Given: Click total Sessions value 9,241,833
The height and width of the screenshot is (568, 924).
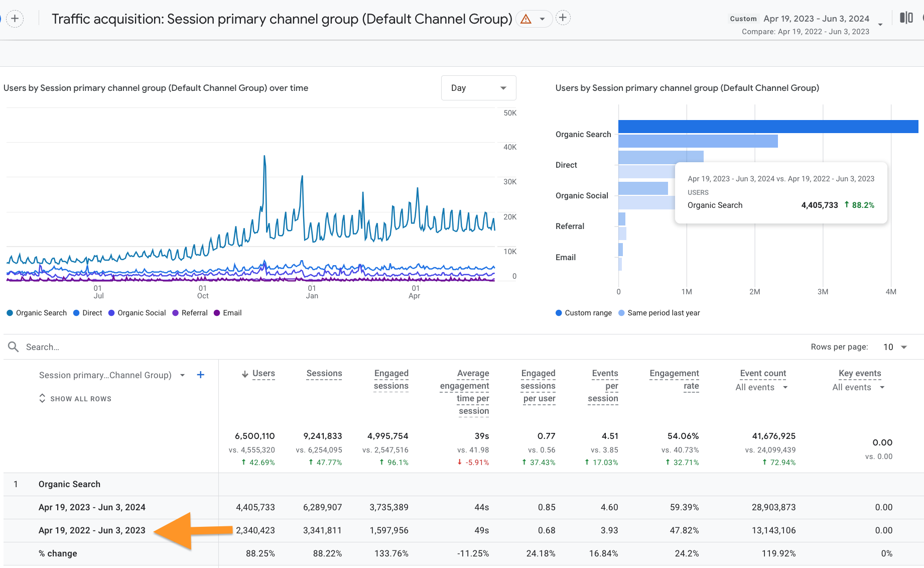Looking at the screenshot, I should (x=323, y=436).
